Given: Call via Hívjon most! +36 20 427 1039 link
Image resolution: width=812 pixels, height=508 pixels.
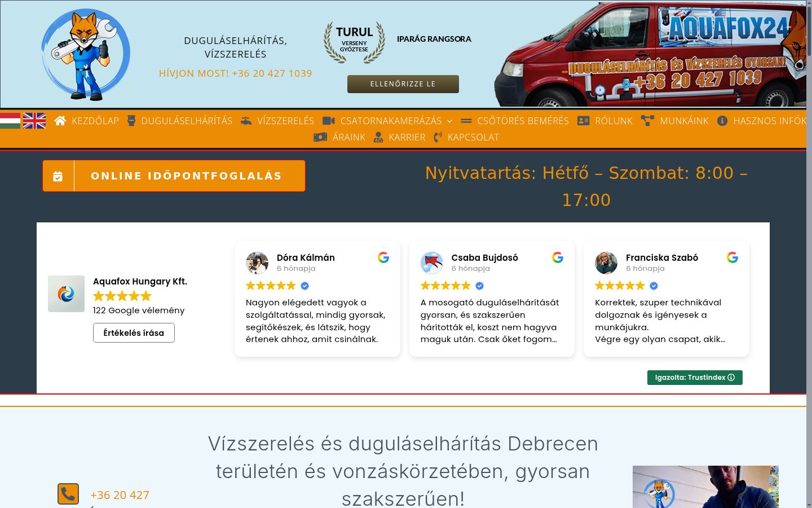Looking at the screenshot, I should click(x=236, y=73).
